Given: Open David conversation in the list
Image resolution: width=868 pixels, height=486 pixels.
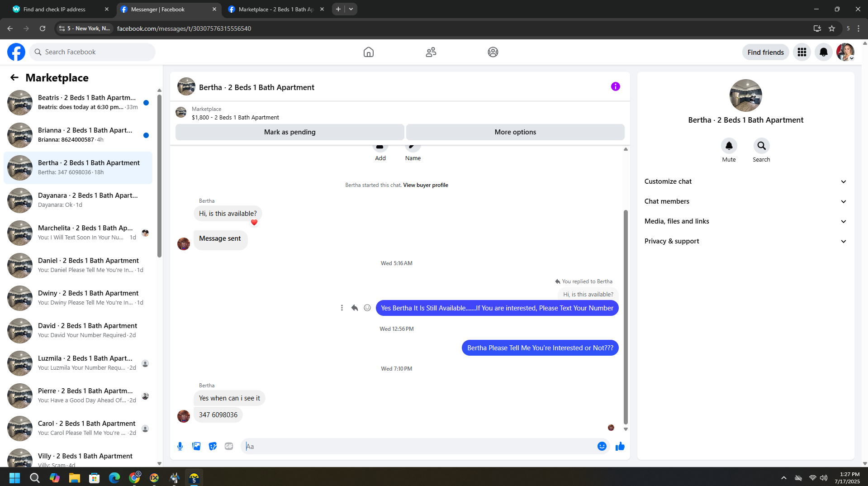Looking at the screenshot, I should point(78,331).
